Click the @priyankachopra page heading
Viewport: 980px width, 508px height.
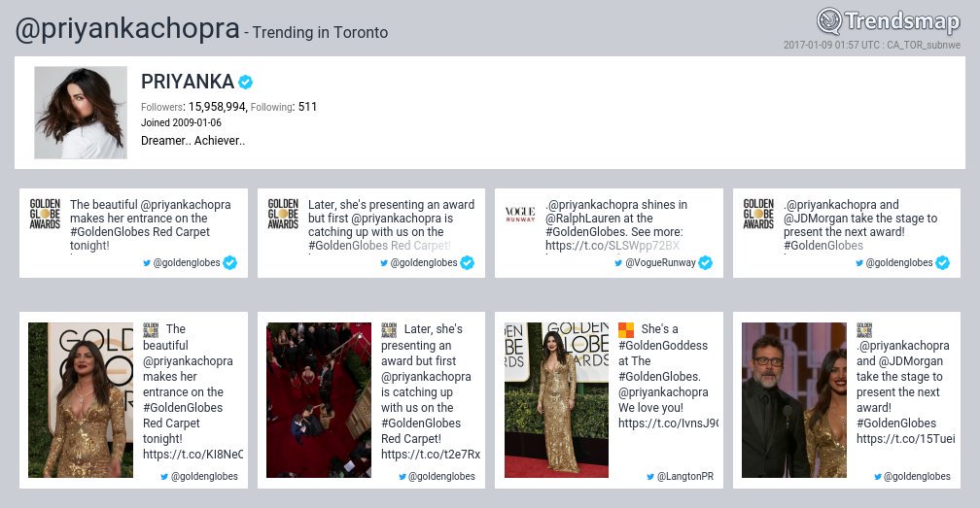[127, 29]
